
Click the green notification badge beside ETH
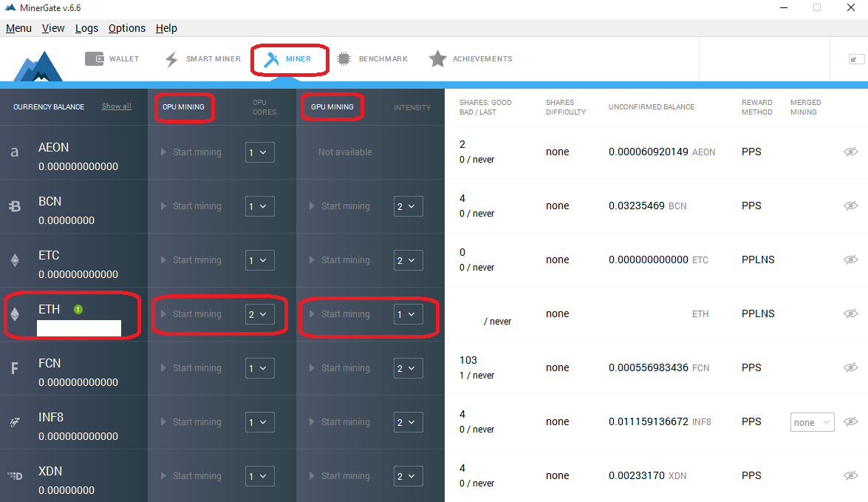click(x=78, y=309)
